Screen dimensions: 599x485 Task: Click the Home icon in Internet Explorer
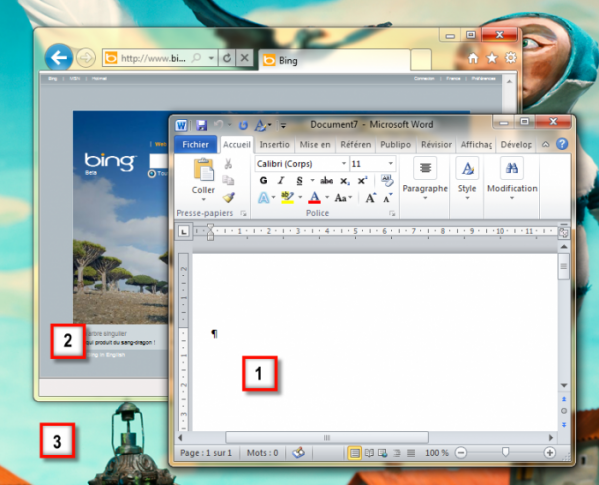coord(473,58)
